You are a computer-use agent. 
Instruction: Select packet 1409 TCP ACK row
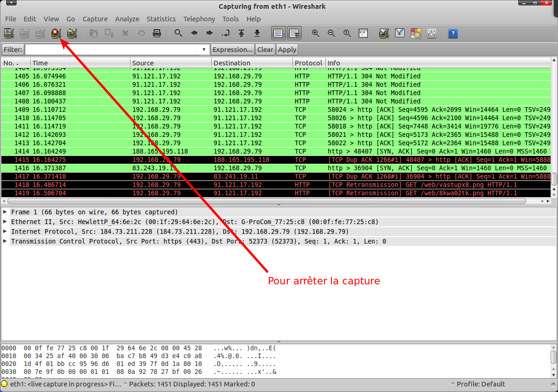(276, 109)
